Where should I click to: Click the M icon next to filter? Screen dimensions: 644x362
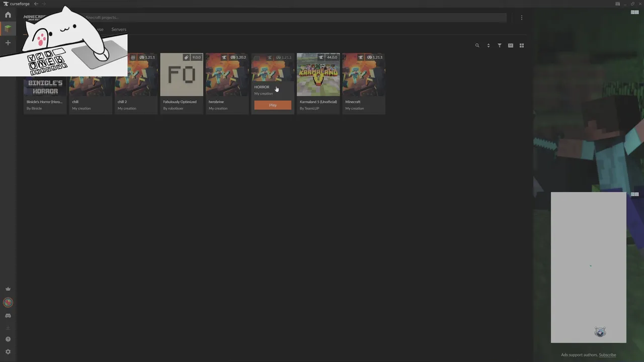tap(510, 45)
